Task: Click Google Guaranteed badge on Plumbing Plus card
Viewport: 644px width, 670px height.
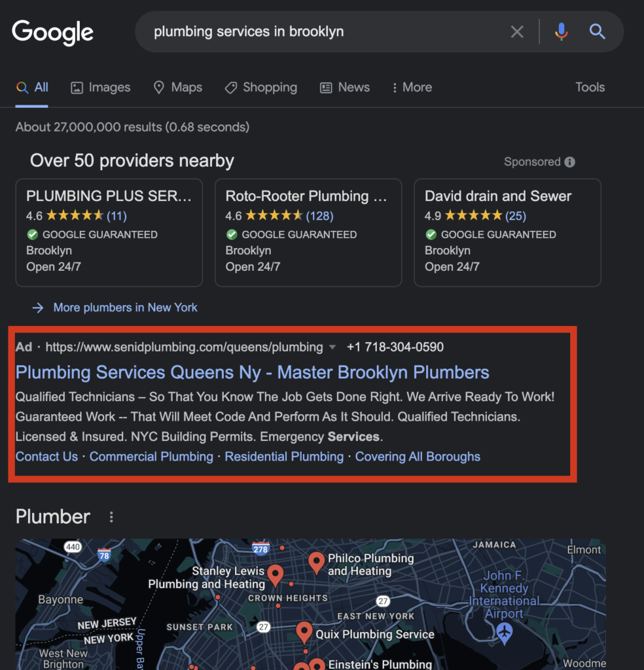Action: coord(92,235)
